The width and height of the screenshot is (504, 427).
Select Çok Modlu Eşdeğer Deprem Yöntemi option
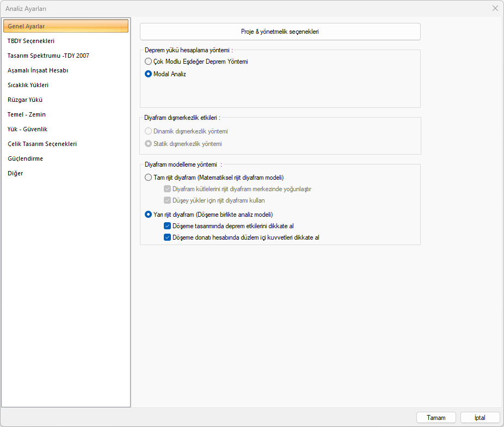tap(149, 62)
